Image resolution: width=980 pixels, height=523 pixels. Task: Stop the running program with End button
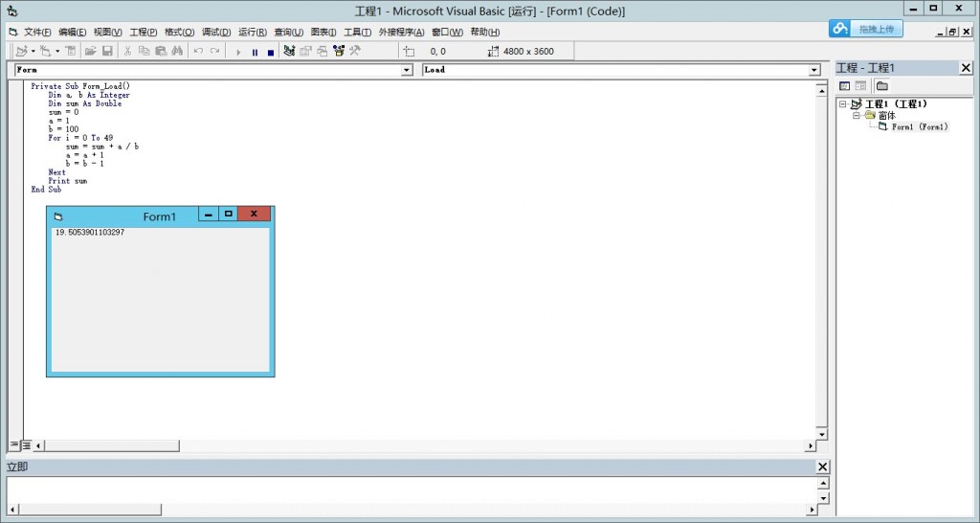[x=270, y=52]
